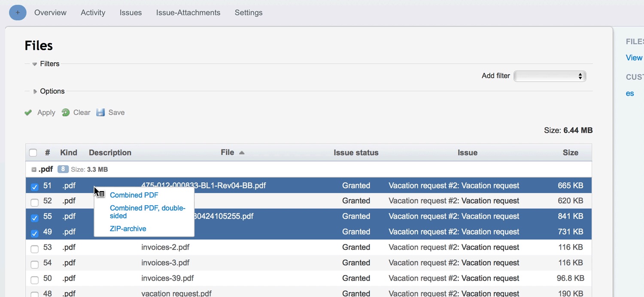Open the Add filter dropdown
644x297 pixels.
(550, 76)
